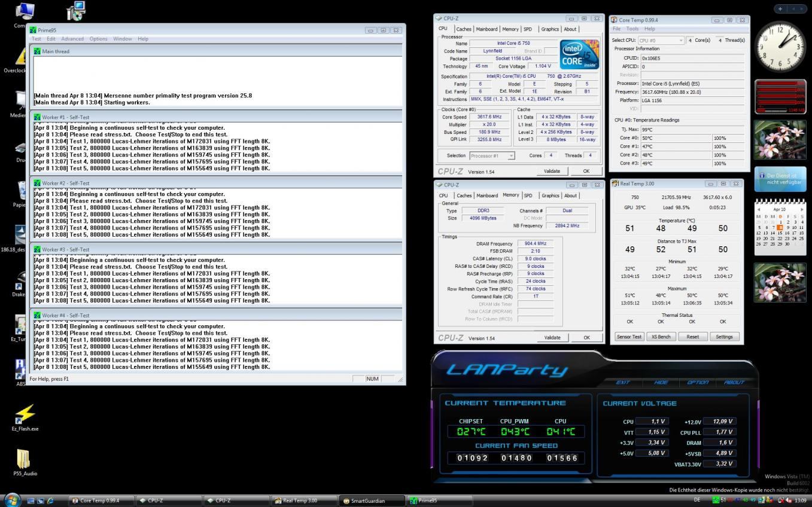The width and height of the screenshot is (812, 507).
Task: Click Validate in the top CPU-Z window
Action: [x=552, y=171]
